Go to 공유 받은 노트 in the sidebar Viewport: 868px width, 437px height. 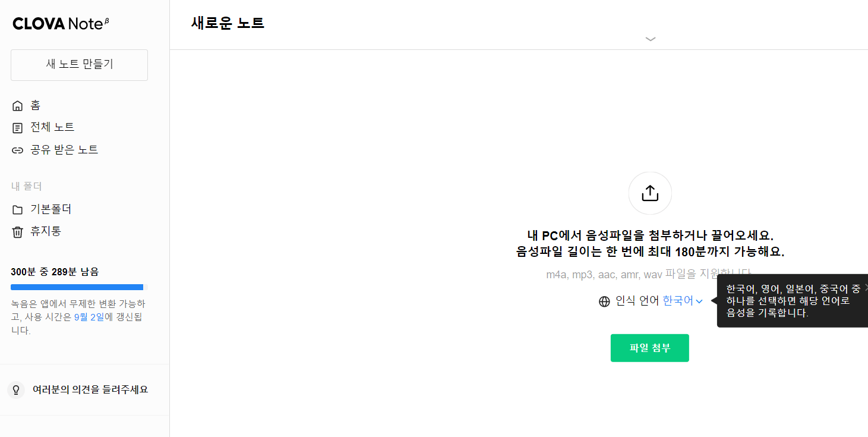(x=65, y=149)
